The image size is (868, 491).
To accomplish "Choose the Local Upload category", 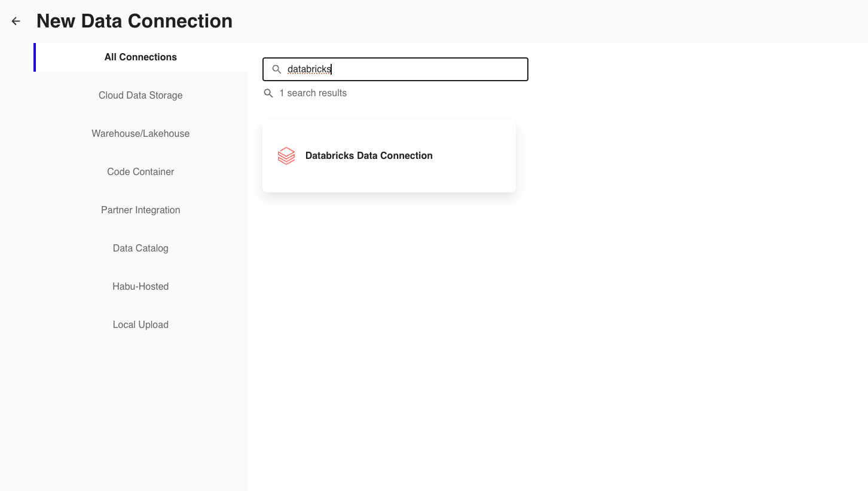I will (140, 325).
